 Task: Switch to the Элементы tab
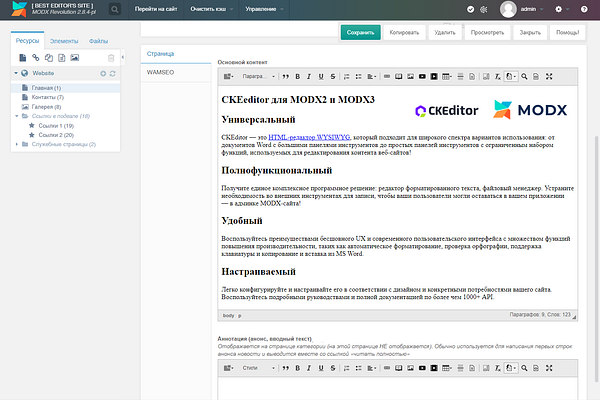64,41
